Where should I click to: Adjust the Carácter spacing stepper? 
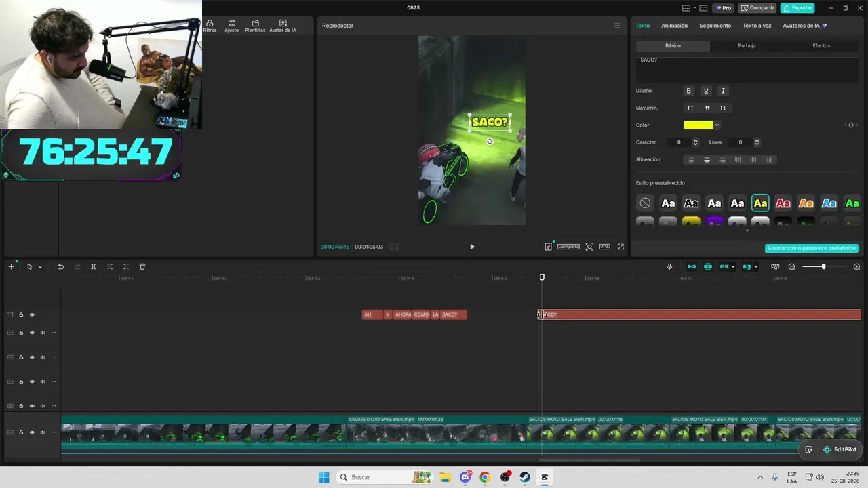[x=695, y=142]
